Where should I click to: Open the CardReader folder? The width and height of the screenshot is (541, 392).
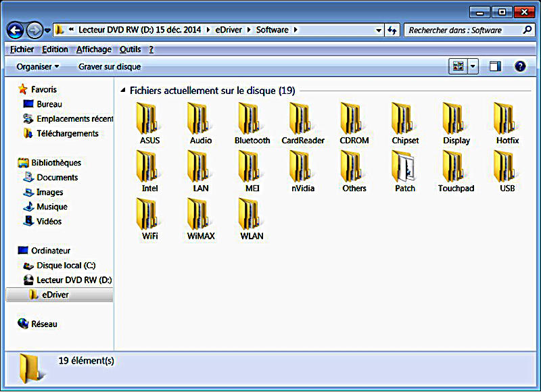(x=303, y=123)
